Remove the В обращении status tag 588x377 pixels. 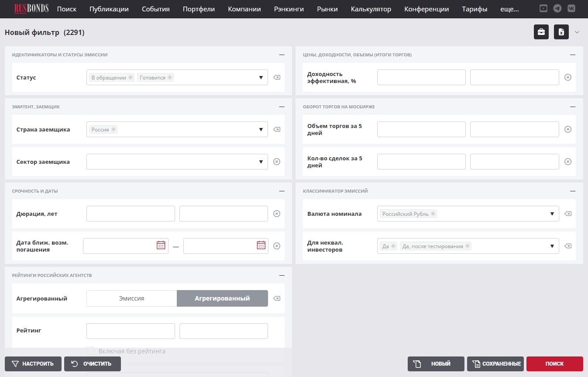[131, 77]
